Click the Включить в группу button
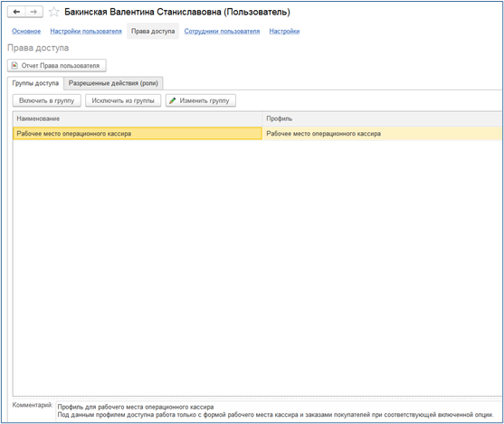 [x=47, y=100]
